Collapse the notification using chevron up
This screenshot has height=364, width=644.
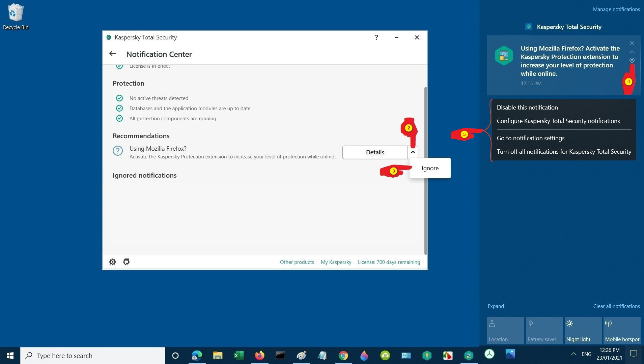click(632, 52)
